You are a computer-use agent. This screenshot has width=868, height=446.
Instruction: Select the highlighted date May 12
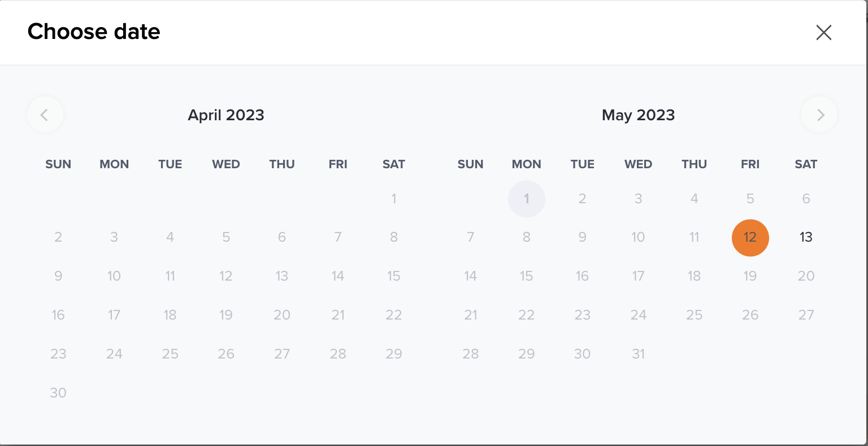(750, 238)
